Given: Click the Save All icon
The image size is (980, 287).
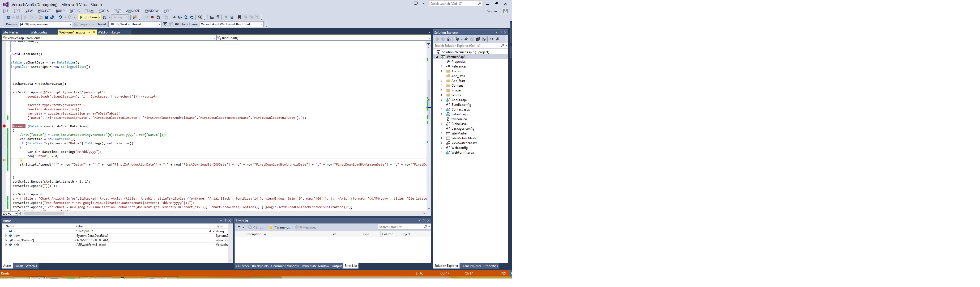Looking at the screenshot, I should [52, 18].
